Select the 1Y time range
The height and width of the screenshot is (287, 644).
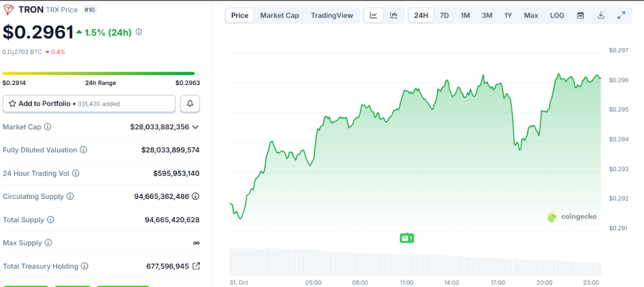tap(508, 15)
